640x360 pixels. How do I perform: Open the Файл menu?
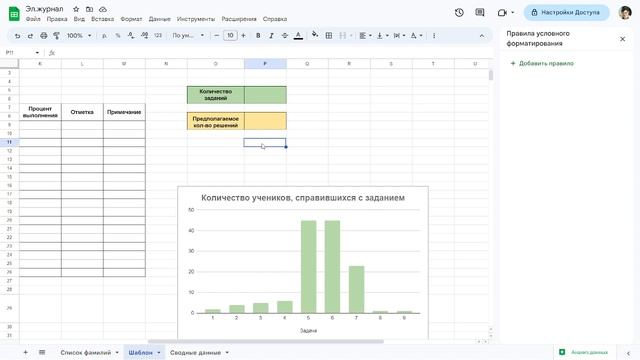coord(33,19)
